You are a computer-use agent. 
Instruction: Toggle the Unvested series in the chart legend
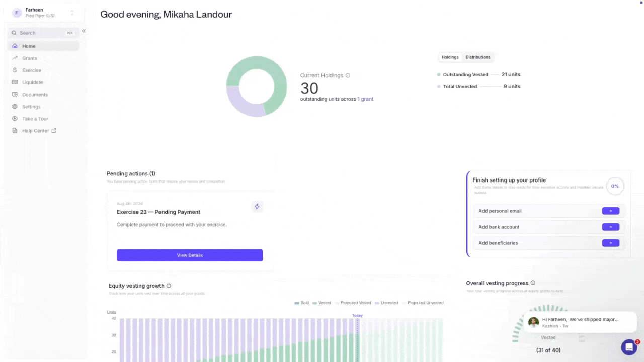point(386,303)
